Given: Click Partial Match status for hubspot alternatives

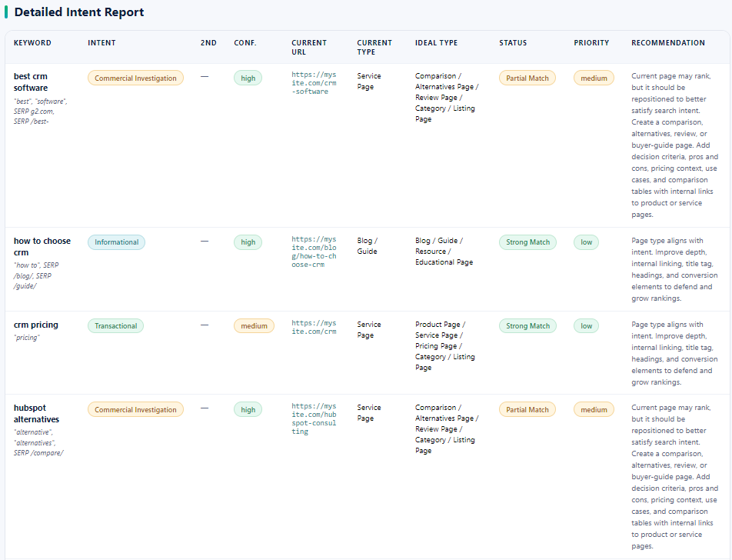Looking at the screenshot, I should click(527, 409).
